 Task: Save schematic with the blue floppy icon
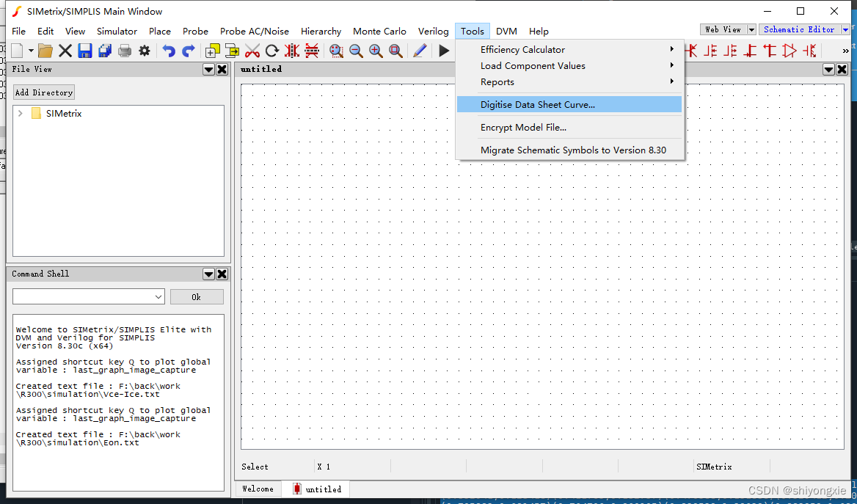pos(84,51)
